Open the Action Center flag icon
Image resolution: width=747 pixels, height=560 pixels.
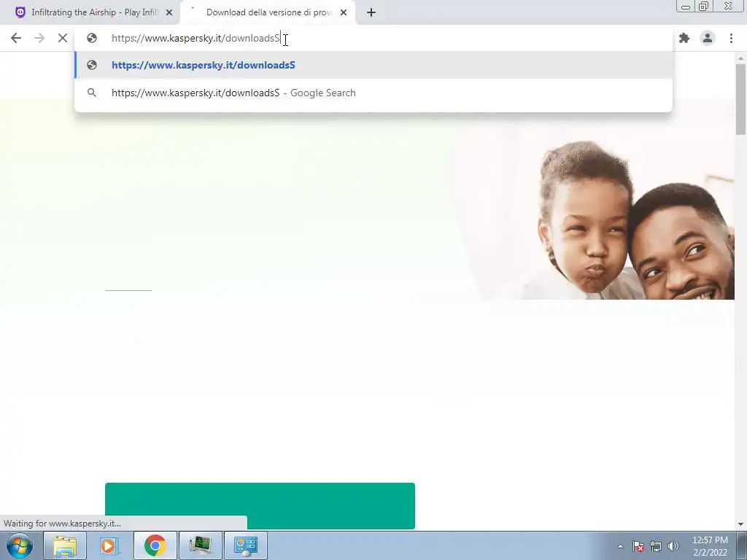pos(638,546)
